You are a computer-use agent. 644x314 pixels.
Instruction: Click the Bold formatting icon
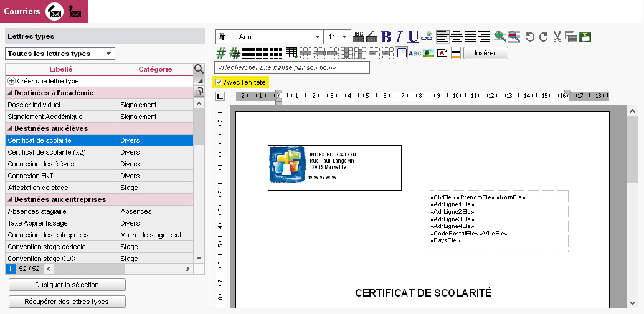point(386,37)
